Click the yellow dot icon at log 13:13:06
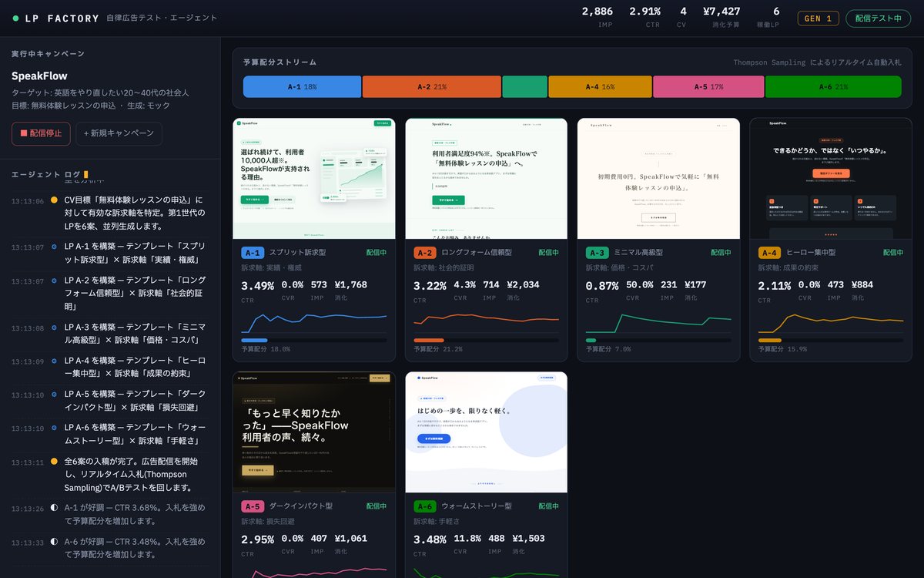924x578 pixels. click(x=54, y=200)
